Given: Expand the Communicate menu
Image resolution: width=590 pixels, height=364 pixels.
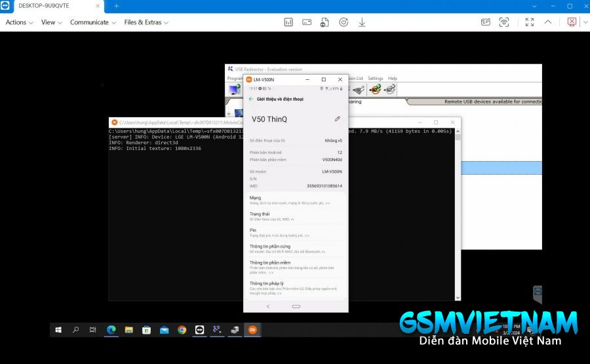Looking at the screenshot, I should pos(93,22).
